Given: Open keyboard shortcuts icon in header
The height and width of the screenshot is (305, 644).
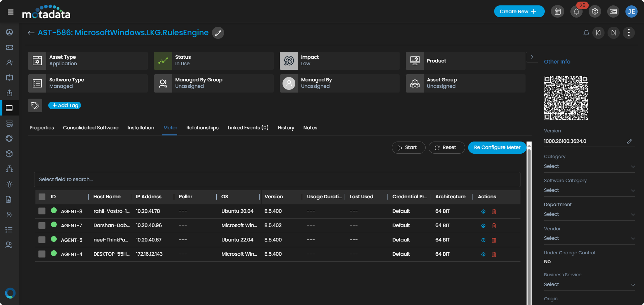Looking at the screenshot, I should (613, 11).
